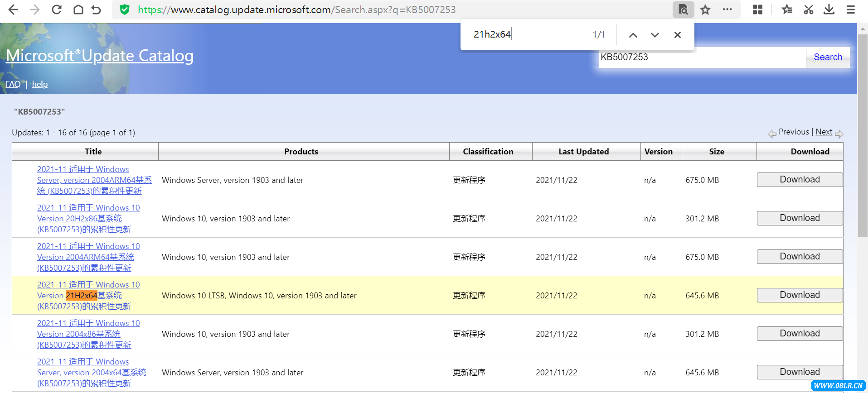Click the Search button
868x393 pixels.
[x=828, y=57]
